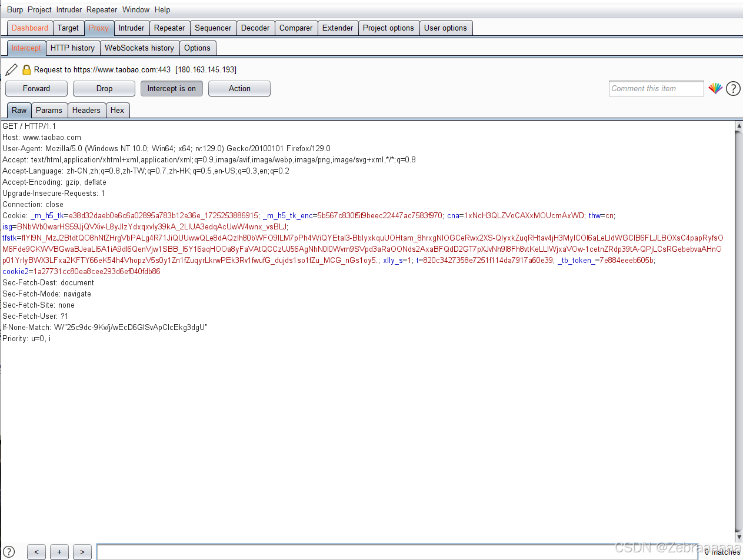This screenshot has height=560, width=743.
Task: Drop the intercepted request
Action: pyautogui.click(x=104, y=89)
